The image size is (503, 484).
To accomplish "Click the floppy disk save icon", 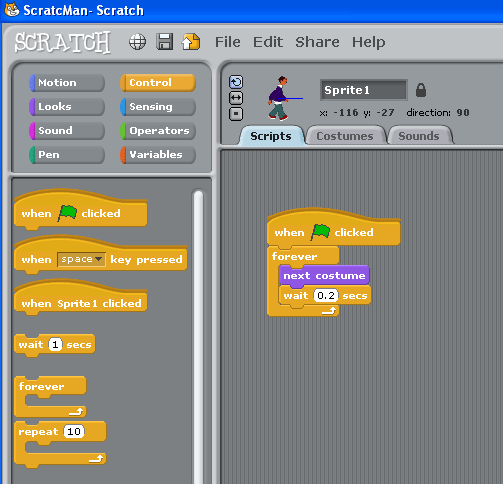I will pyautogui.click(x=165, y=42).
